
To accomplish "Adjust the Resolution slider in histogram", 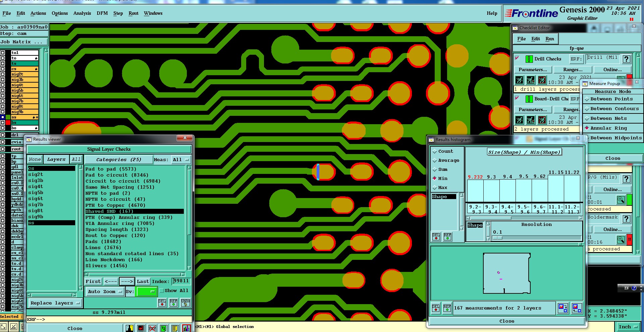I will click(x=497, y=238).
